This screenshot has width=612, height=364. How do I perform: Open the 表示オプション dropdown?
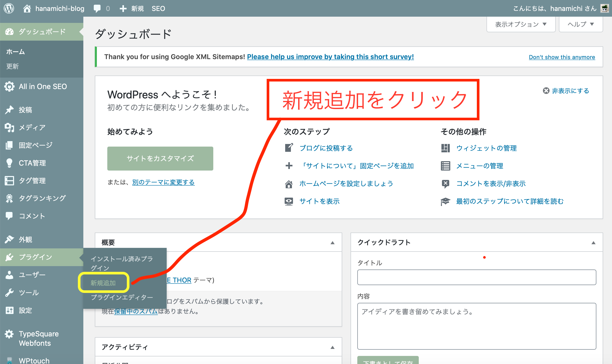click(x=521, y=24)
